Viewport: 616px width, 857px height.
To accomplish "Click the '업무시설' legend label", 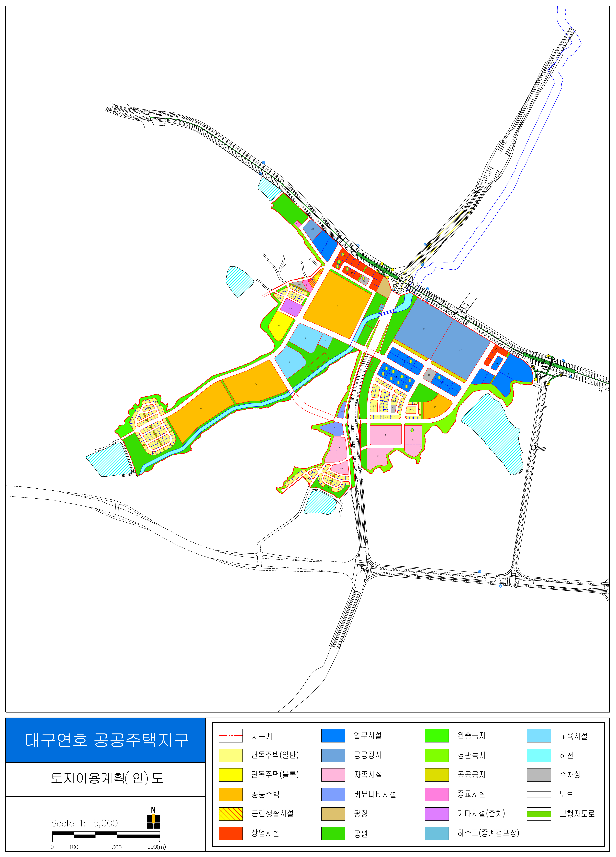I will point(367,735).
